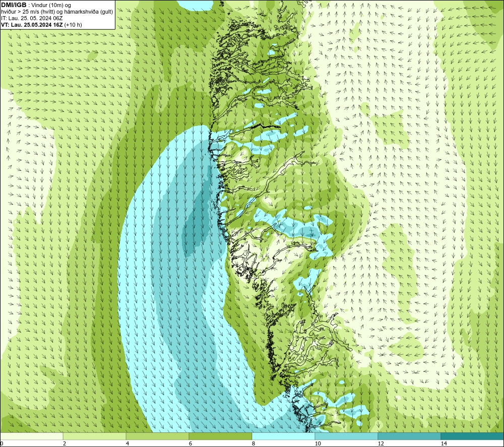Screen dimensions: 504x447
Task: Click the '12' label on color scale
Action: 381,443
